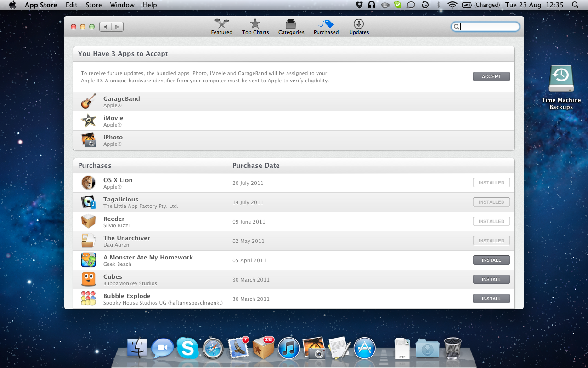
Task: Click the GarageBand guitar icon
Action: tap(89, 101)
